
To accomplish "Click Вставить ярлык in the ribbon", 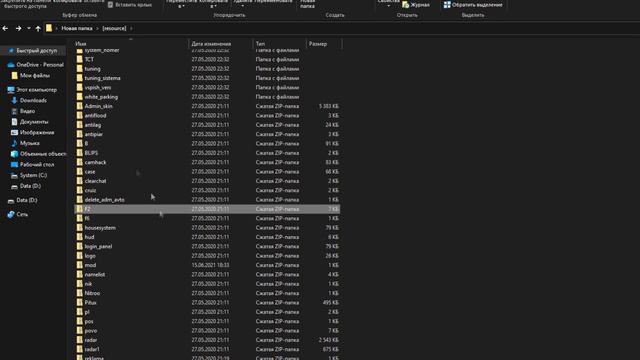I will 130,5.
